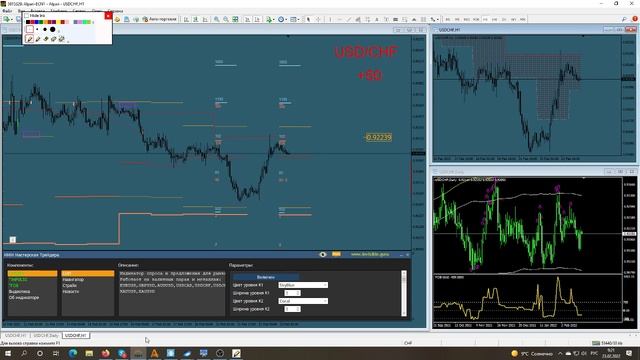Switch to the first USDCHF,H1 tab
The image size is (640, 360).
pyautogui.click(x=16, y=335)
